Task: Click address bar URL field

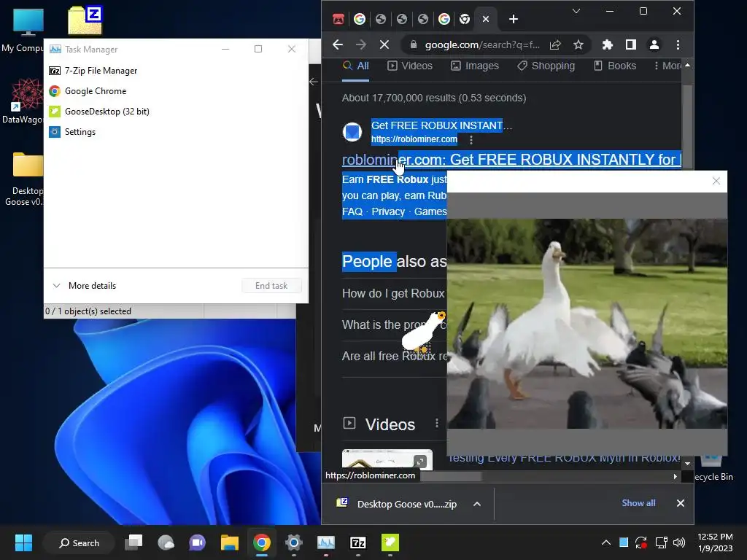Action: tap(482, 44)
